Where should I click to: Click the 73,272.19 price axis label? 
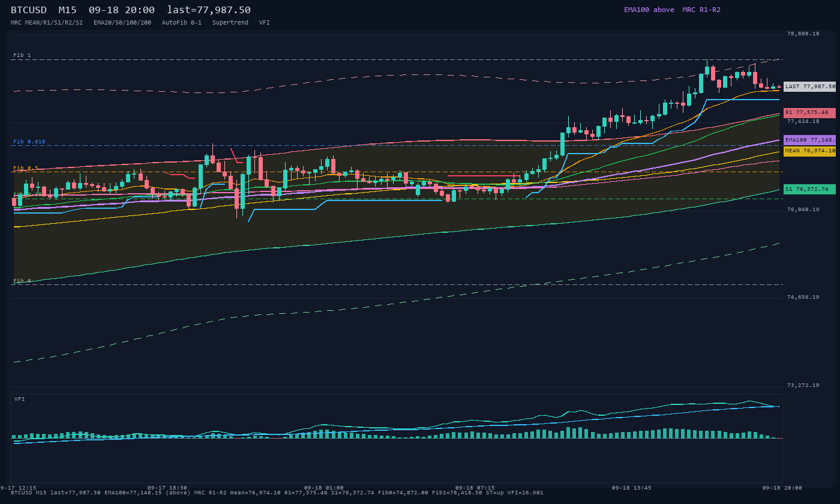pos(803,385)
